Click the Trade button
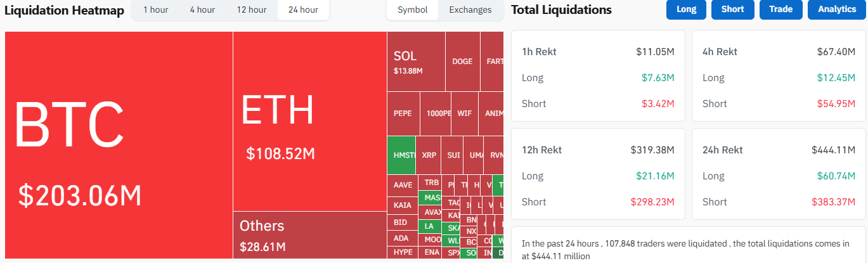 click(x=781, y=10)
